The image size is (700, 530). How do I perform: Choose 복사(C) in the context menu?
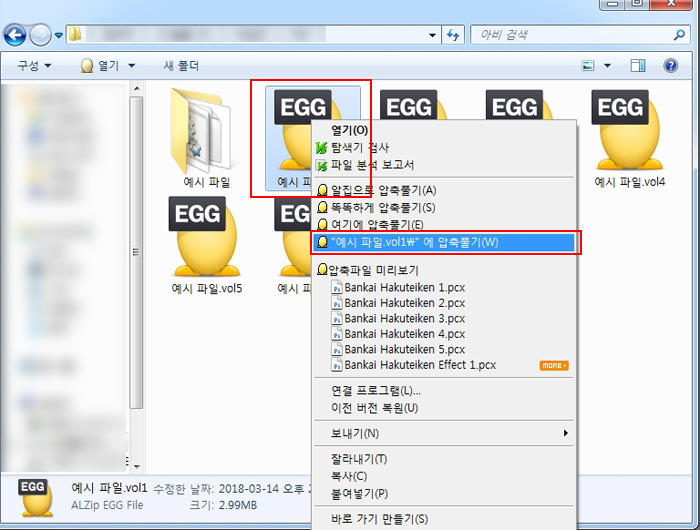(444, 476)
